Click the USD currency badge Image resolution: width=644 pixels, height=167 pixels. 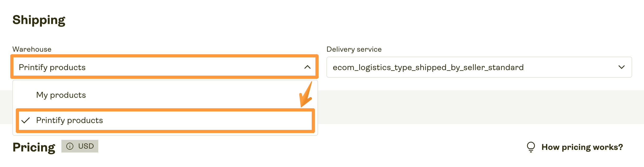click(x=80, y=146)
